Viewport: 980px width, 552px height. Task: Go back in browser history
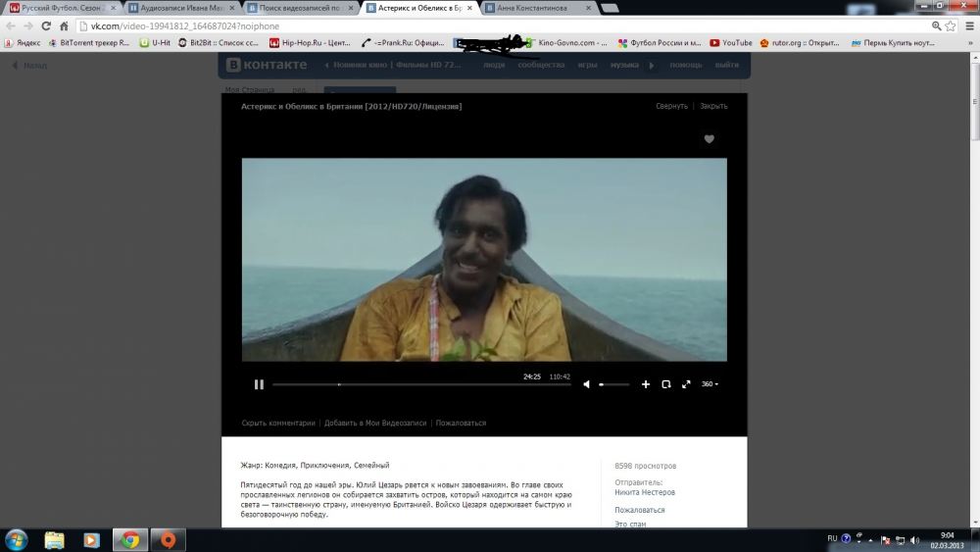coord(11,26)
